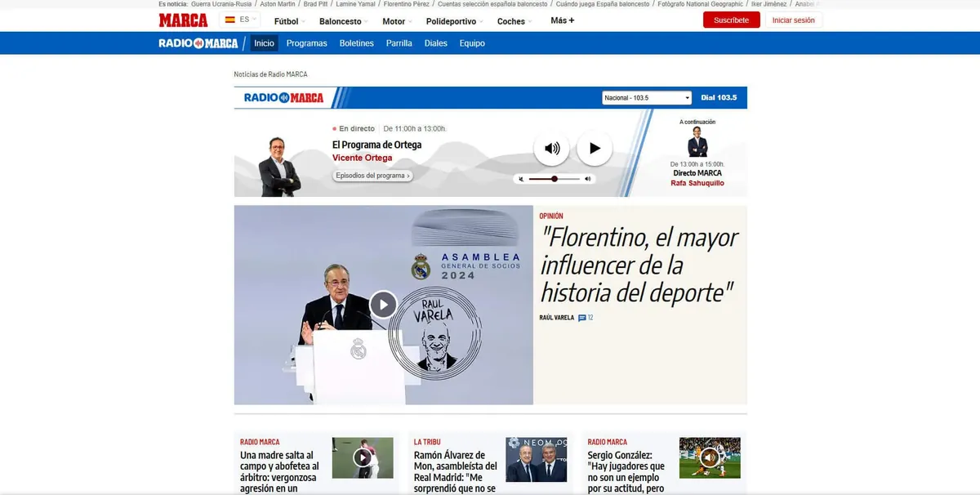Image resolution: width=980 pixels, height=495 pixels.
Task: Open the Nacional - 103.5 station dropdown
Action: click(x=646, y=98)
